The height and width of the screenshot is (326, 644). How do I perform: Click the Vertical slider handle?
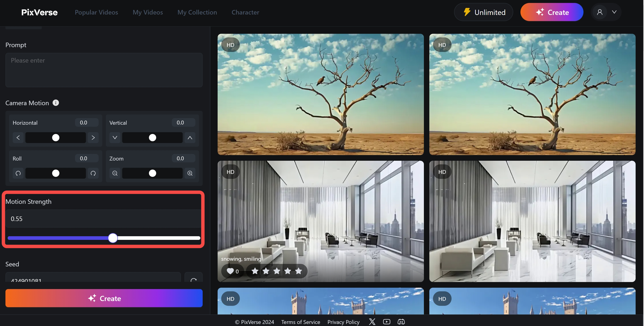click(153, 138)
